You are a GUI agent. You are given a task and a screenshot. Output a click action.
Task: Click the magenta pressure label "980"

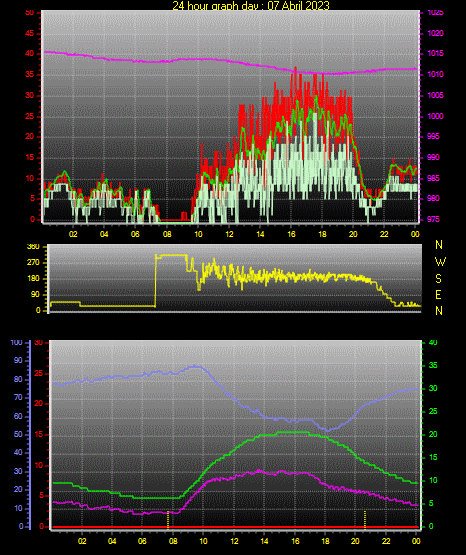433,198
